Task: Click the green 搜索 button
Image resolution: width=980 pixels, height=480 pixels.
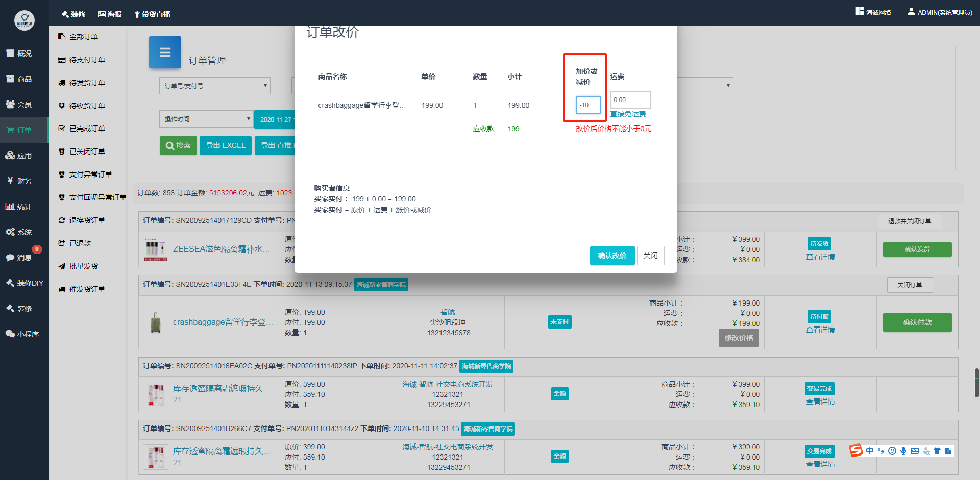Action: point(178,145)
